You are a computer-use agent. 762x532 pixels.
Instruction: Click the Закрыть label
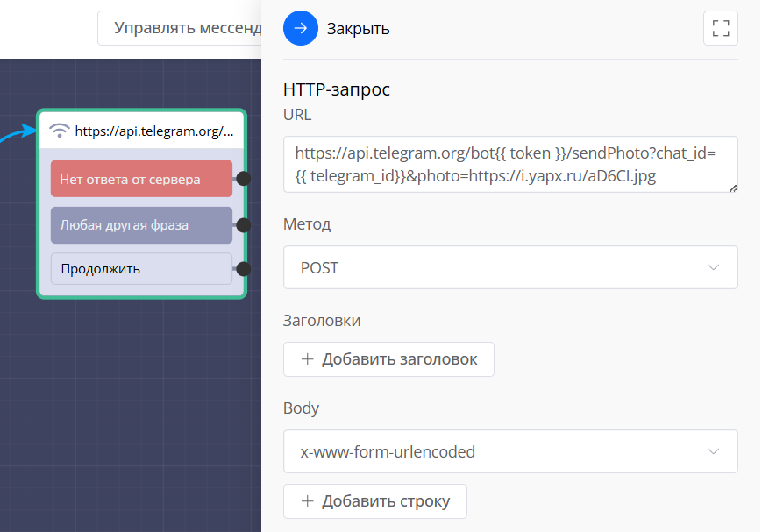tap(358, 29)
